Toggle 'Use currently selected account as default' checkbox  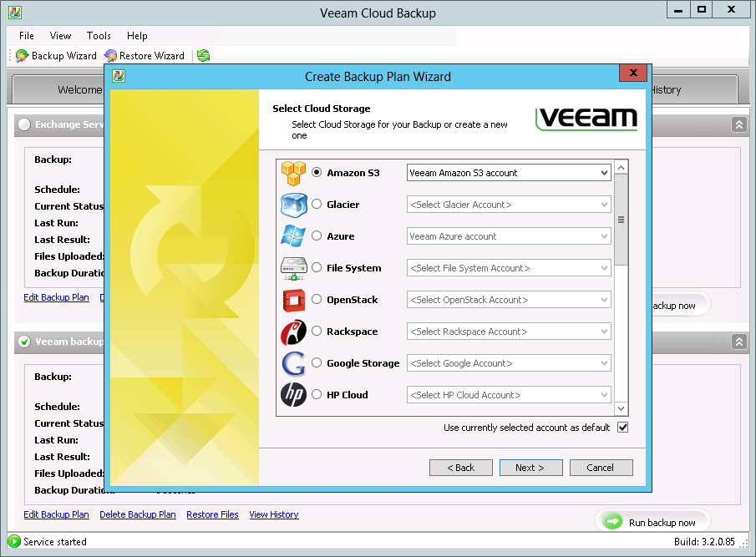(x=622, y=428)
